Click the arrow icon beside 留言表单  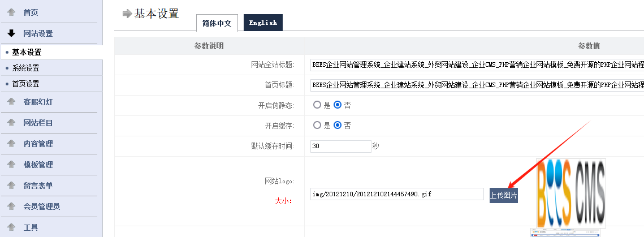[x=11, y=186]
